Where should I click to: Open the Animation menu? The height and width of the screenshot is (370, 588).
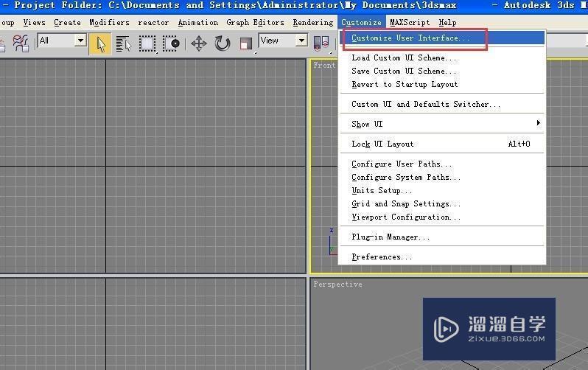[197, 23]
